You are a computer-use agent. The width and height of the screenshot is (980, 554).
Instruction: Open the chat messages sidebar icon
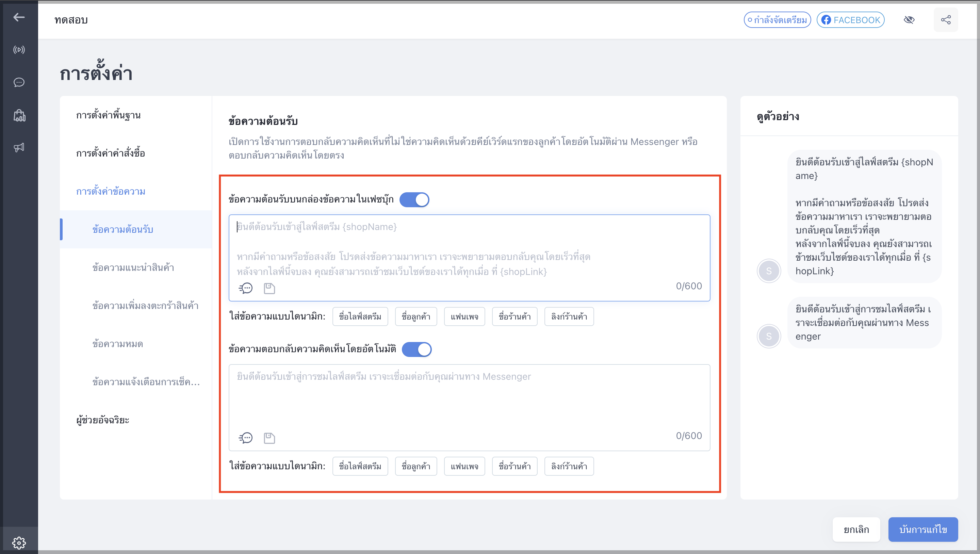[x=19, y=83]
